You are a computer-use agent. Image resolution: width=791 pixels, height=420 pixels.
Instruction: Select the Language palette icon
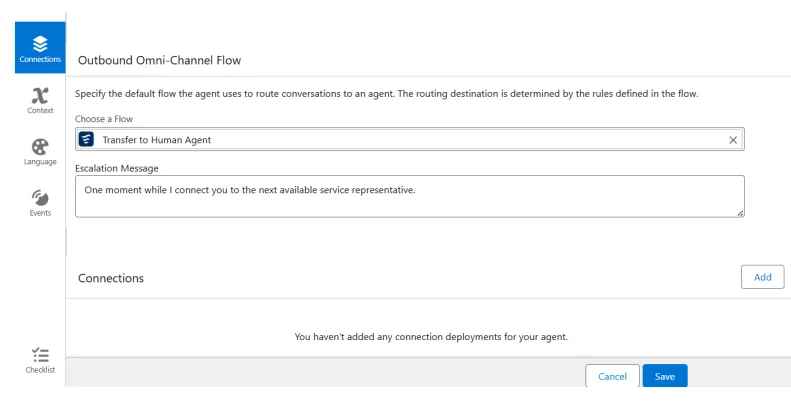40,146
